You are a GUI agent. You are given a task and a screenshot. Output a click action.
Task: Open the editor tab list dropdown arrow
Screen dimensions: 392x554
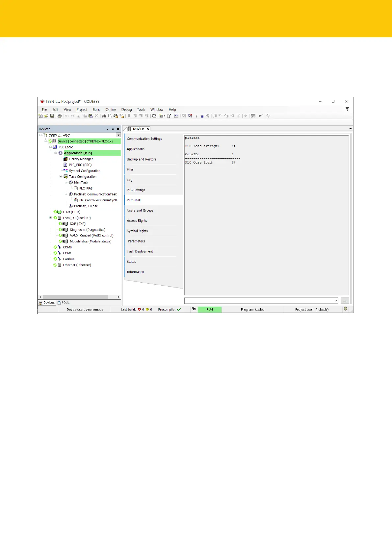(x=351, y=129)
